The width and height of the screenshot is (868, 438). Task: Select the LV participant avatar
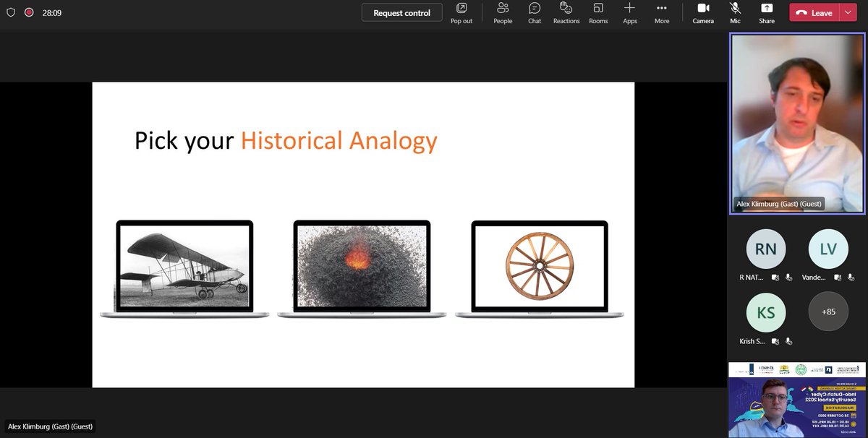(827, 249)
